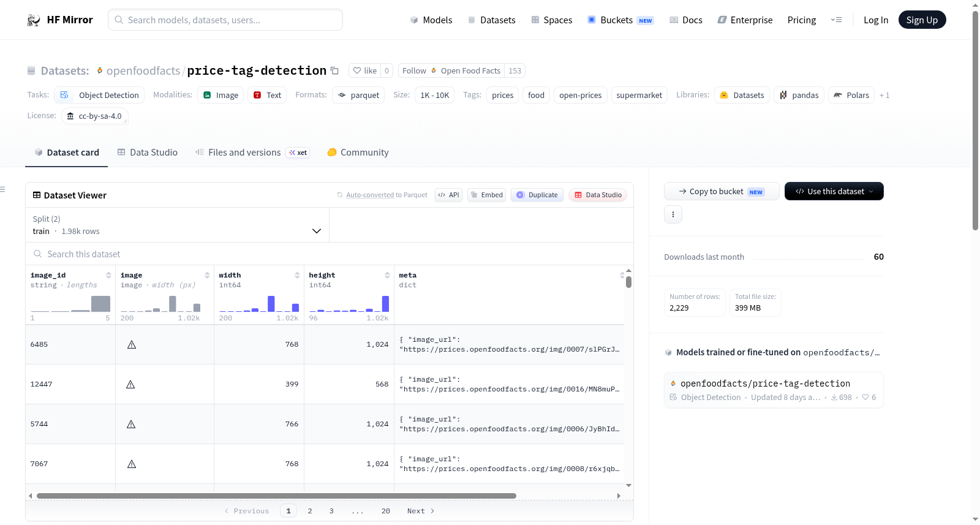Image resolution: width=980 pixels, height=525 pixels.
Task: Expand the Split train dropdown
Action: click(177, 225)
